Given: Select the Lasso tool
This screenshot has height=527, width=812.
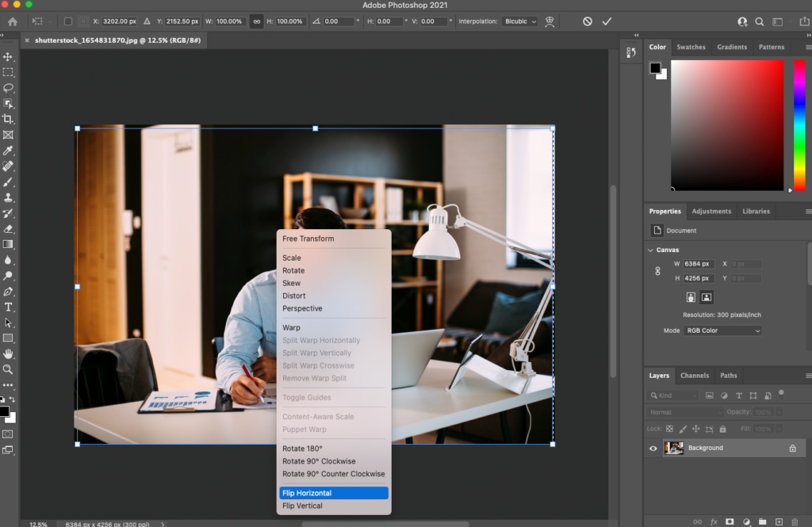Looking at the screenshot, I should click(9, 88).
